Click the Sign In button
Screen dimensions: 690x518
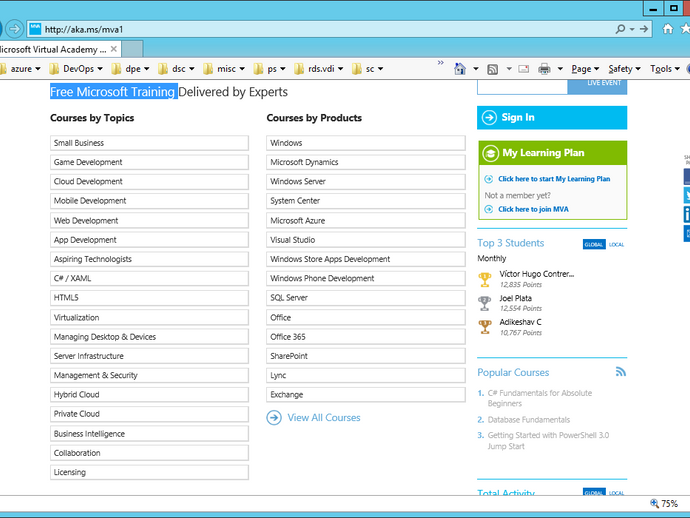coord(552,118)
